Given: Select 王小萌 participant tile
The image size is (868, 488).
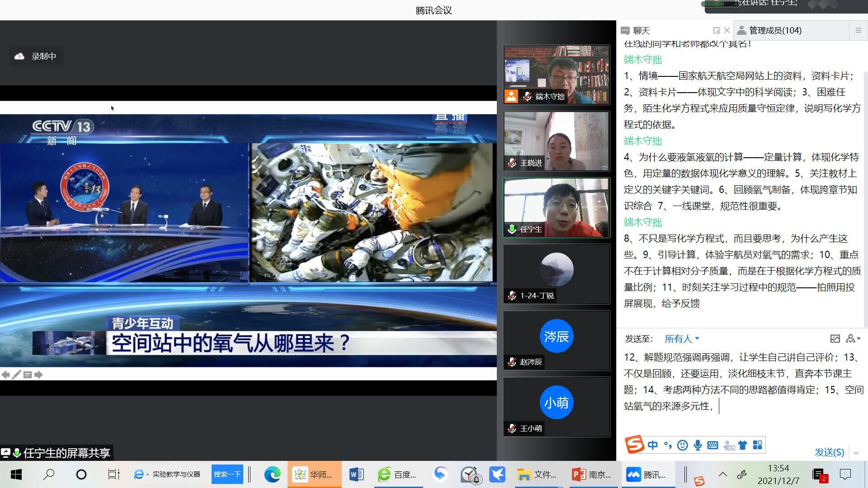Looking at the screenshot, I should coord(557,407).
